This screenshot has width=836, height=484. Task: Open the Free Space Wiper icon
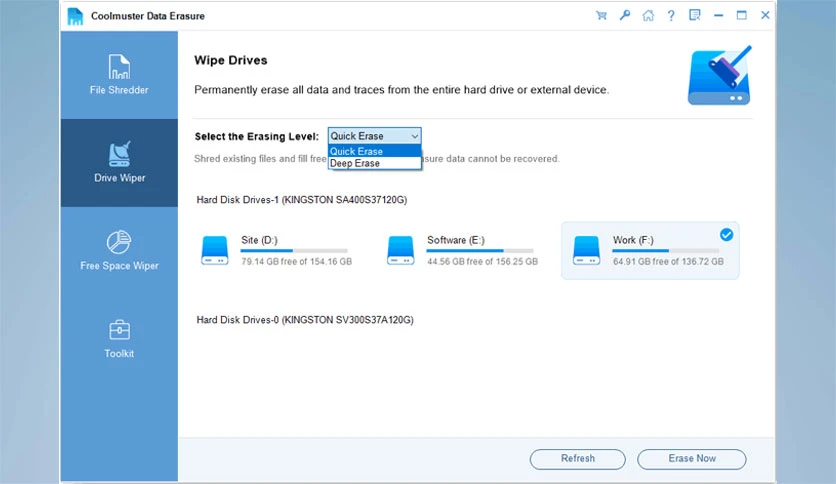(x=118, y=243)
